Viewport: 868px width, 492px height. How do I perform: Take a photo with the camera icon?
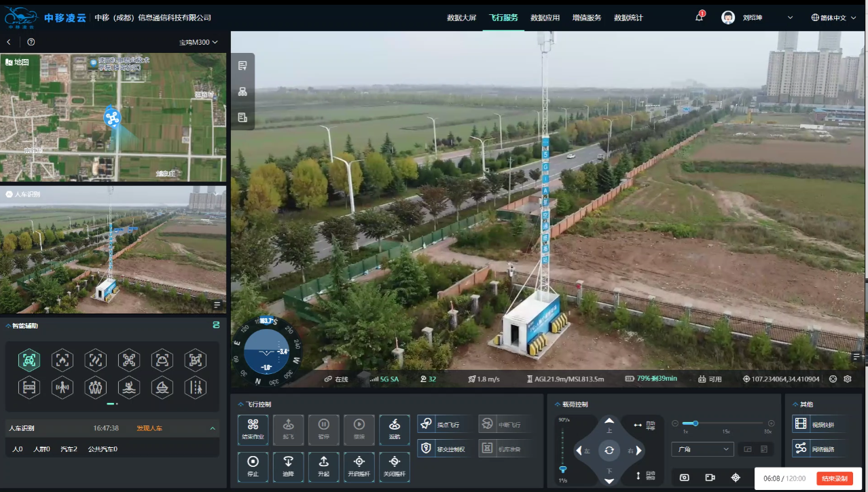click(685, 478)
